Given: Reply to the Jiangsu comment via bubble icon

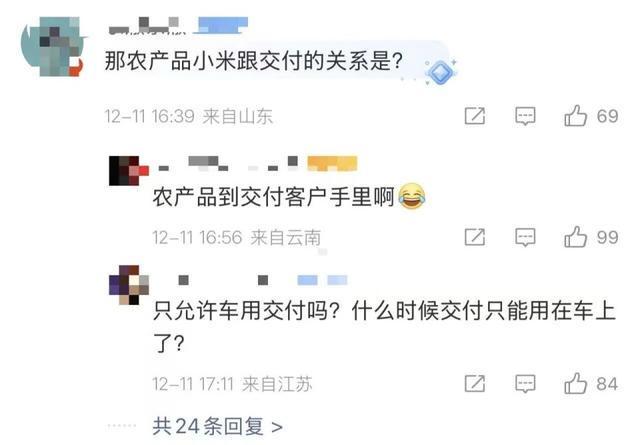Looking at the screenshot, I should [x=525, y=384].
